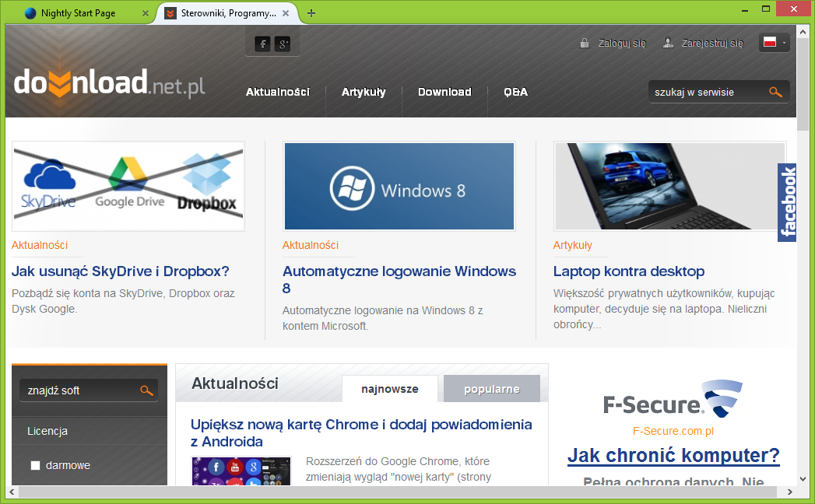Click the magnifier icon in 'znajdź soft' box
Screen dimensions: 815x504
coord(146,390)
